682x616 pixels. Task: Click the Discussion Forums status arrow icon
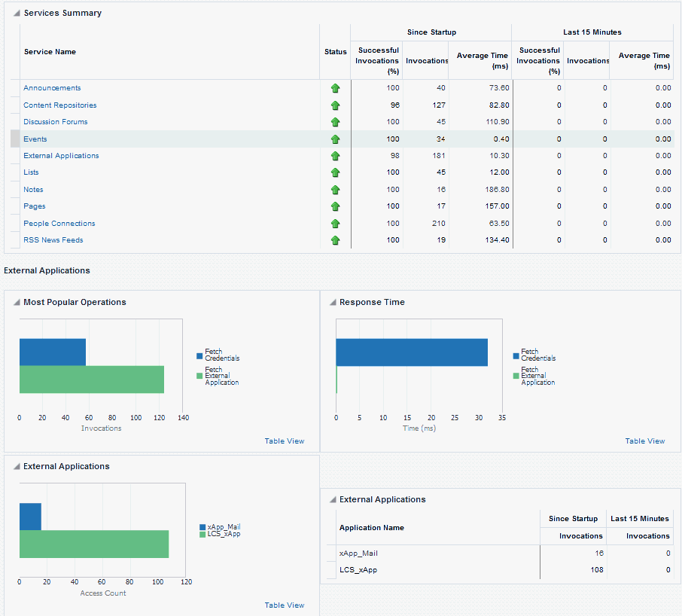pos(335,122)
